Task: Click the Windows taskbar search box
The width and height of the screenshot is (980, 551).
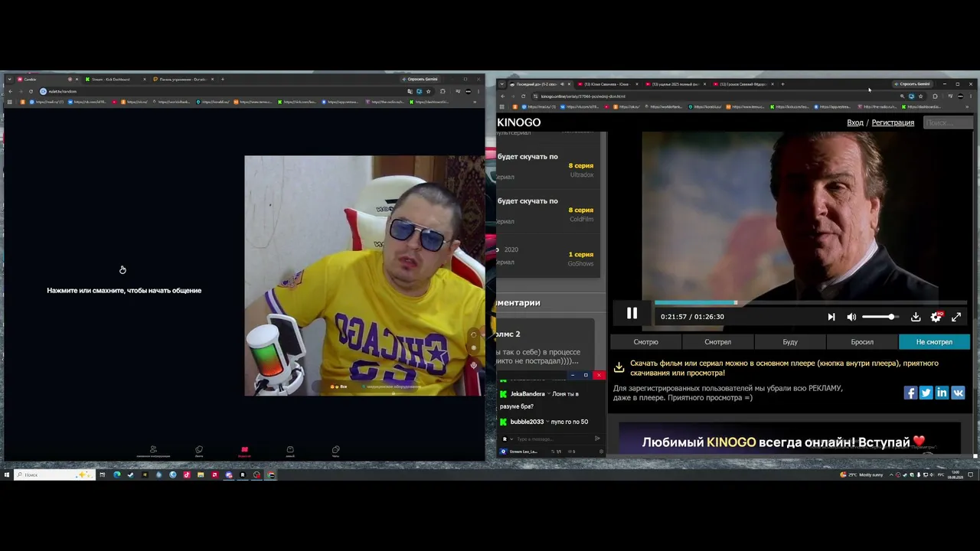Action: pyautogui.click(x=54, y=474)
